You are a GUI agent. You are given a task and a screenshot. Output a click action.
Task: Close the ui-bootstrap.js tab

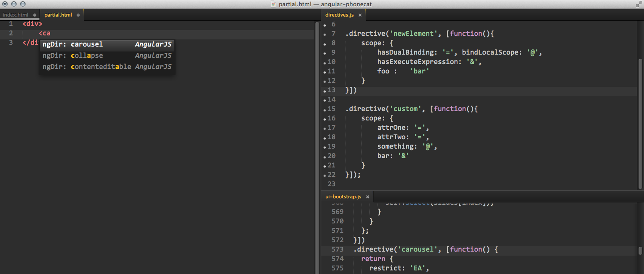367,197
